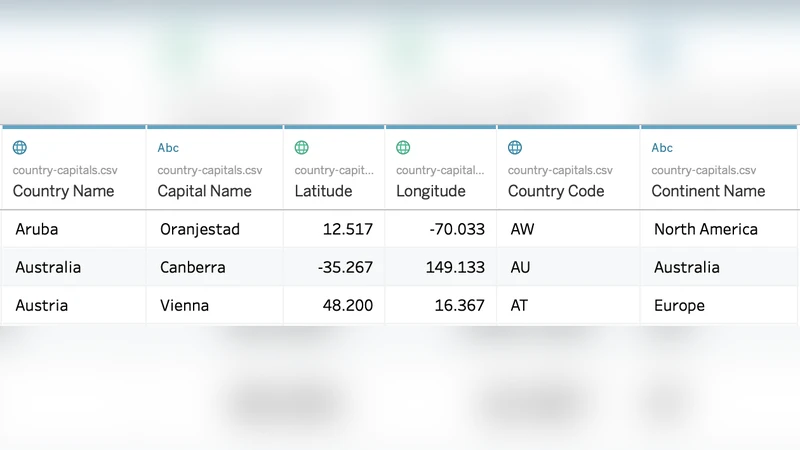Screen dimensions: 800x450
Task: Click the Canberra cell
Action: (192, 267)
